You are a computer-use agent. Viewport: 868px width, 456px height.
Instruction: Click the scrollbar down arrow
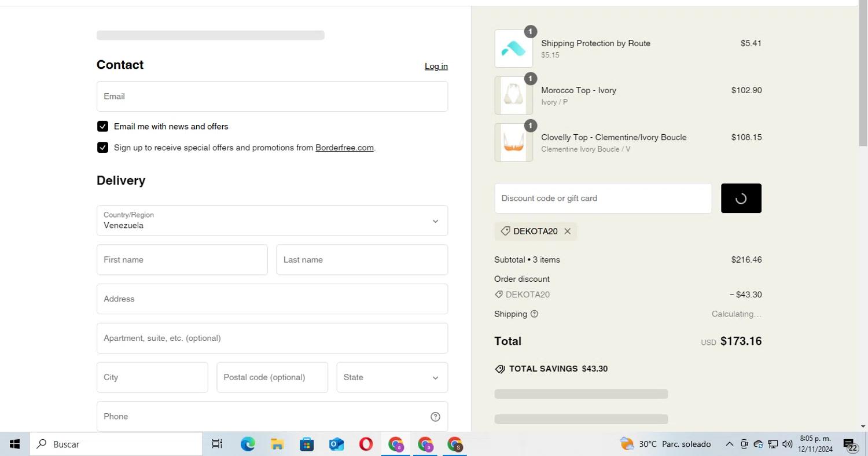pyautogui.click(x=863, y=426)
